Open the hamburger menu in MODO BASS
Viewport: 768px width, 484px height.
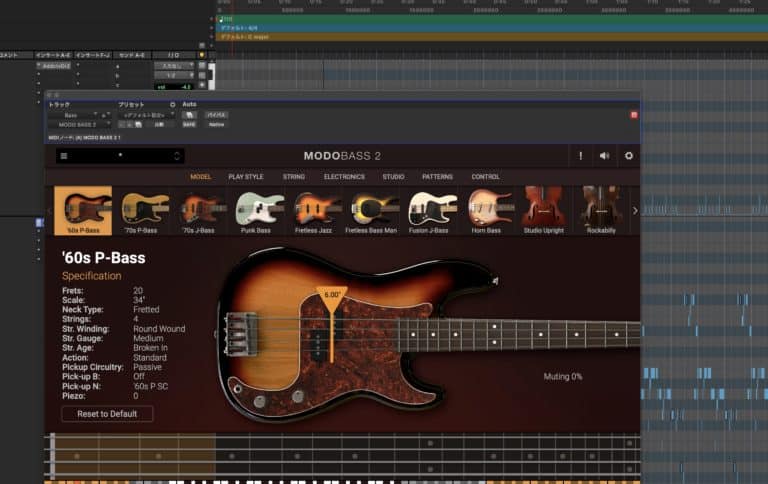(64, 156)
